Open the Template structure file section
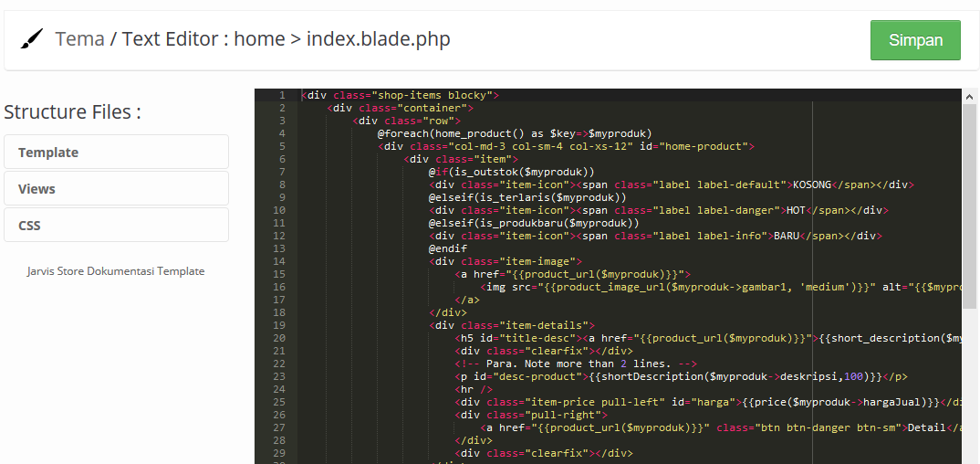980x464 pixels. click(x=116, y=152)
